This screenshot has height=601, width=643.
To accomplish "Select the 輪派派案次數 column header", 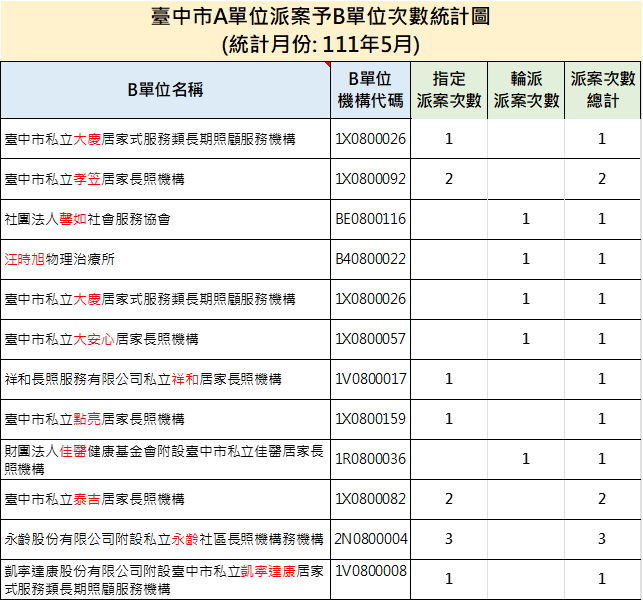I will tap(526, 90).
